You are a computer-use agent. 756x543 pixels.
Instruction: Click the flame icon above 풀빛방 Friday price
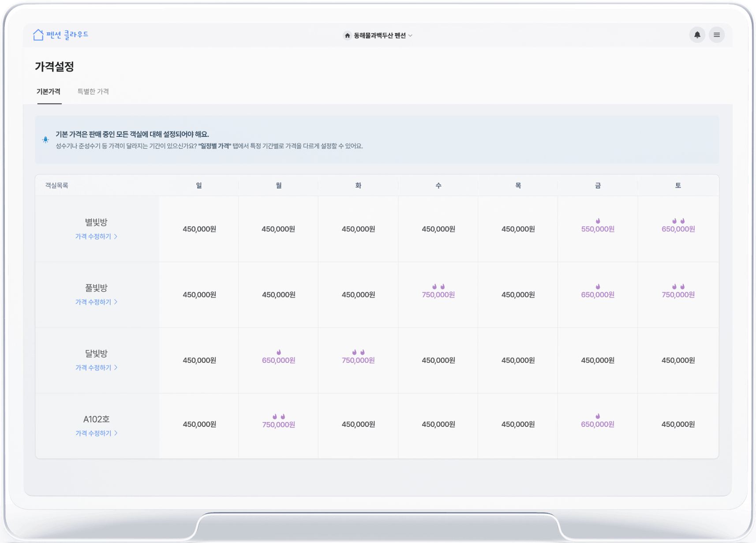click(598, 287)
